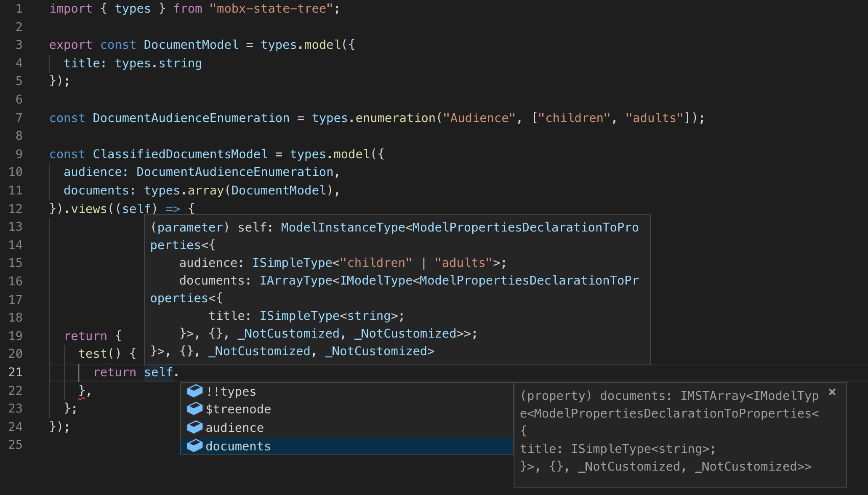868x495 pixels.
Task: Click the cube icon beside $treenode suggestion
Action: coord(194,409)
